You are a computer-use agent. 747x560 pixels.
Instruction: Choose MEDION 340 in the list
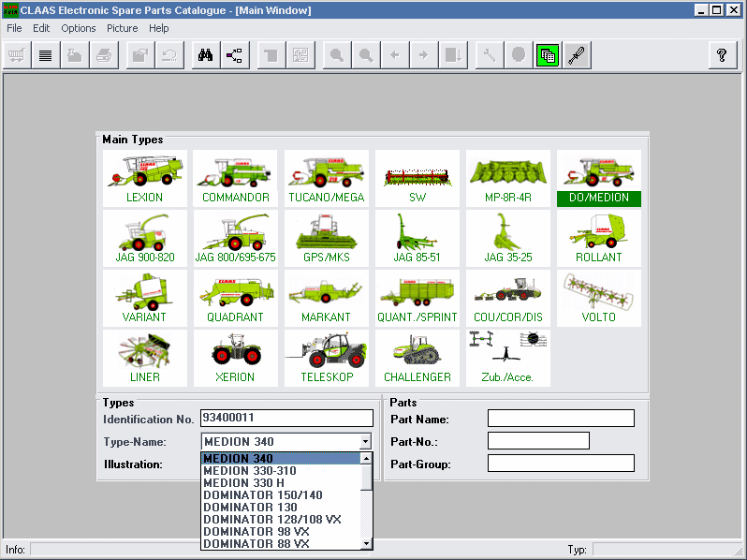click(x=281, y=459)
